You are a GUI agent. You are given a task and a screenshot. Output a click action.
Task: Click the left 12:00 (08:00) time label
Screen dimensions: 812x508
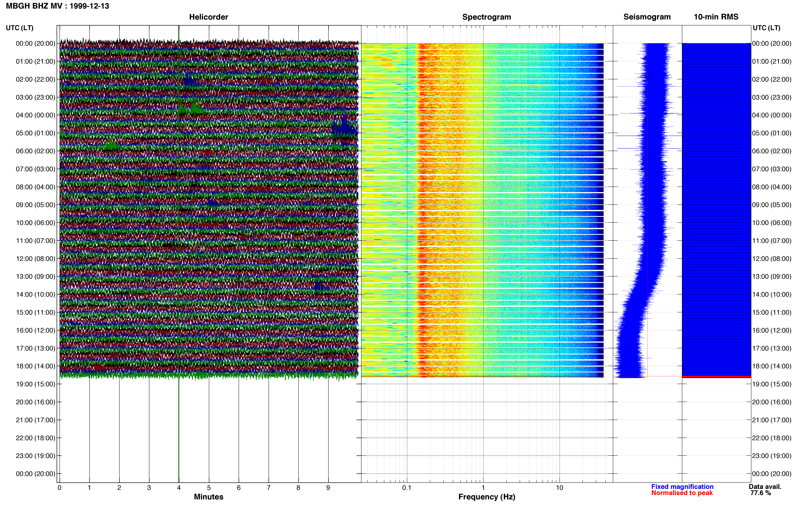click(36, 259)
